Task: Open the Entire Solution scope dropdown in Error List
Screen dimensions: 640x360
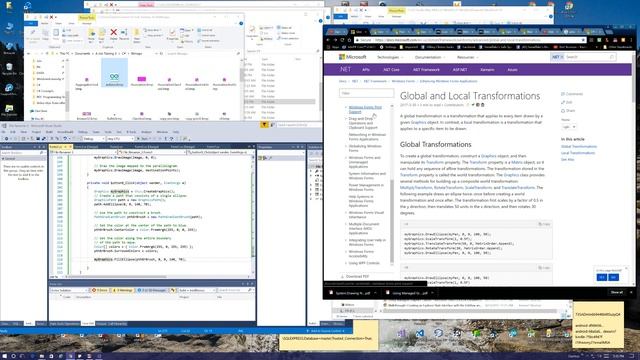Action: pos(69,290)
